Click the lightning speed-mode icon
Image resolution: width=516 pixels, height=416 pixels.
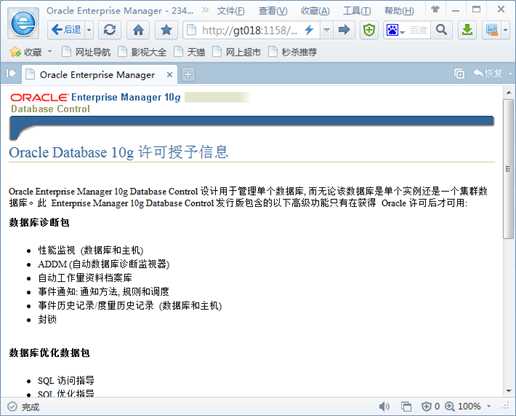309,30
